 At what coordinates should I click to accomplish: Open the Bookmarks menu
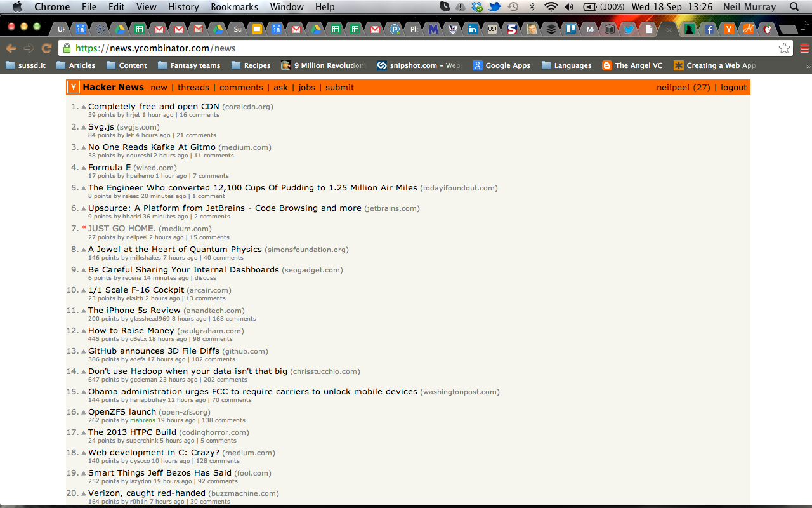click(x=234, y=7)
